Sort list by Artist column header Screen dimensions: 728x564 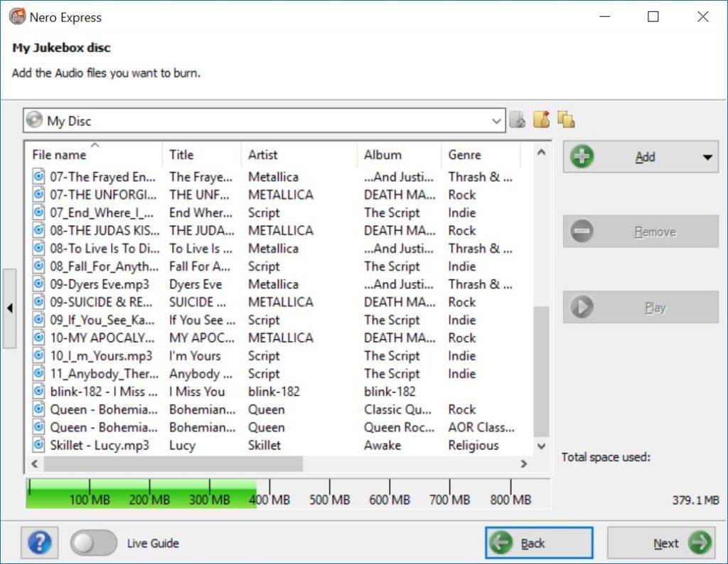pyautogui.click(x=262, y=155)
